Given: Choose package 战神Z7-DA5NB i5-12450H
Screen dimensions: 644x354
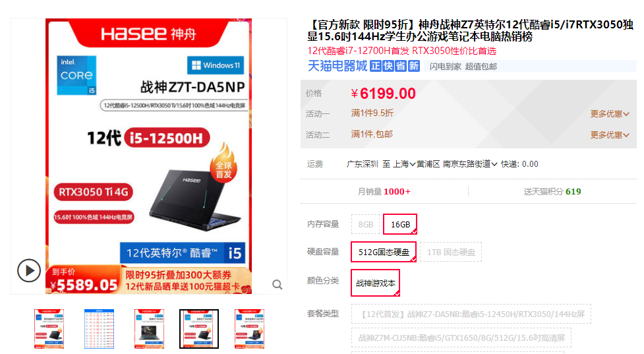Looking at the screenshot, I should 471,314.
